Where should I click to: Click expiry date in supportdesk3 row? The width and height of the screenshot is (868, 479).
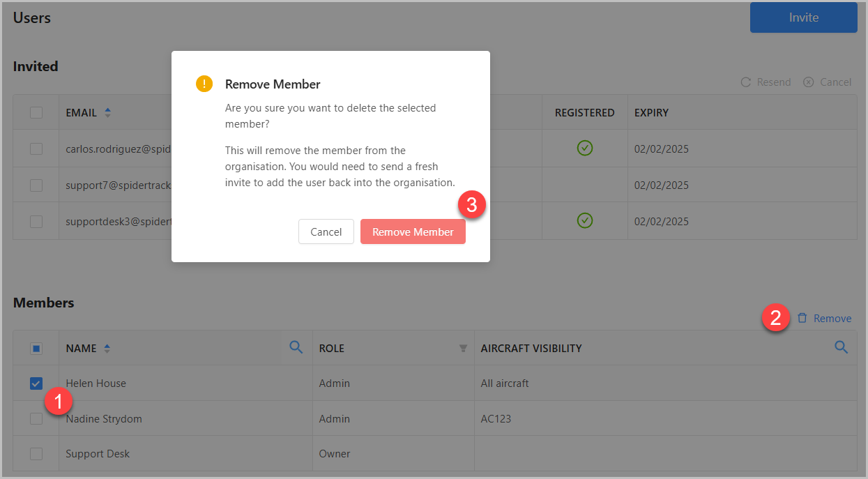point(661,221)
